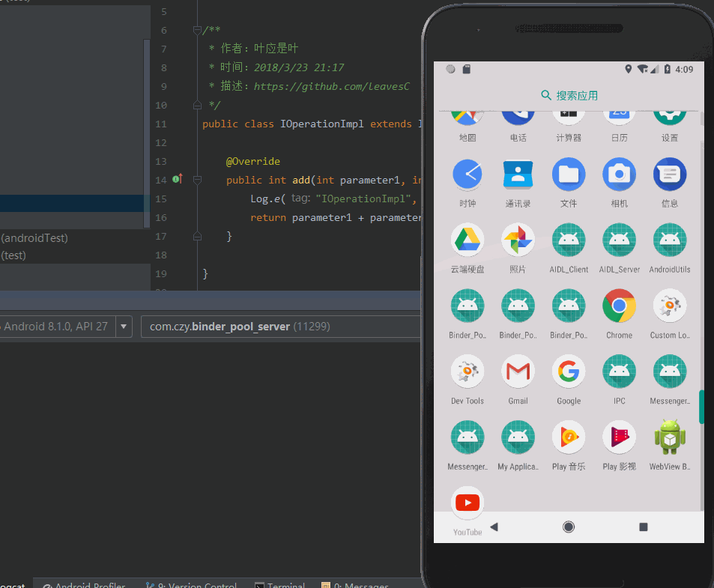Tap the emulator Recents square button

coord(643,527)
